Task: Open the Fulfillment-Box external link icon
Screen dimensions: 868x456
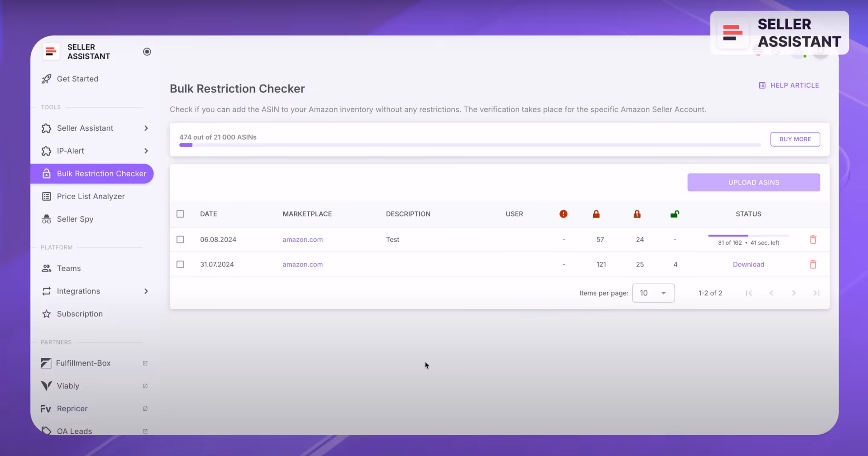Action: click(145, 363)
